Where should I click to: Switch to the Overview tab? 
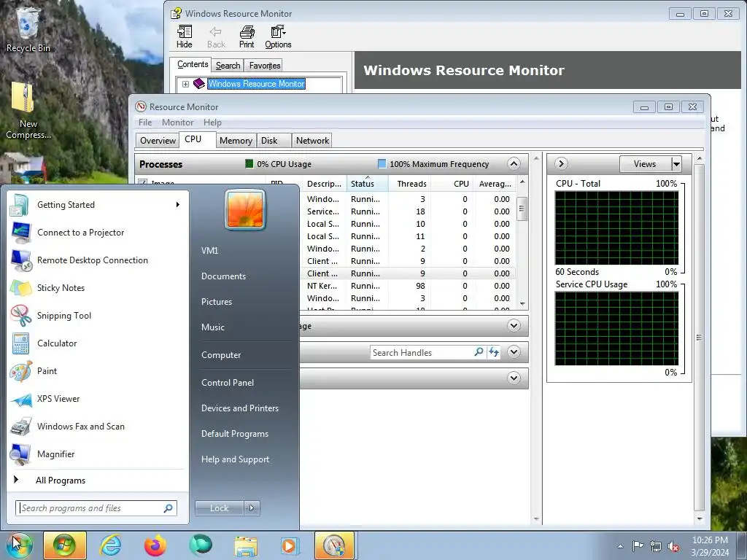pyautogui.click(x=158, y=141)
